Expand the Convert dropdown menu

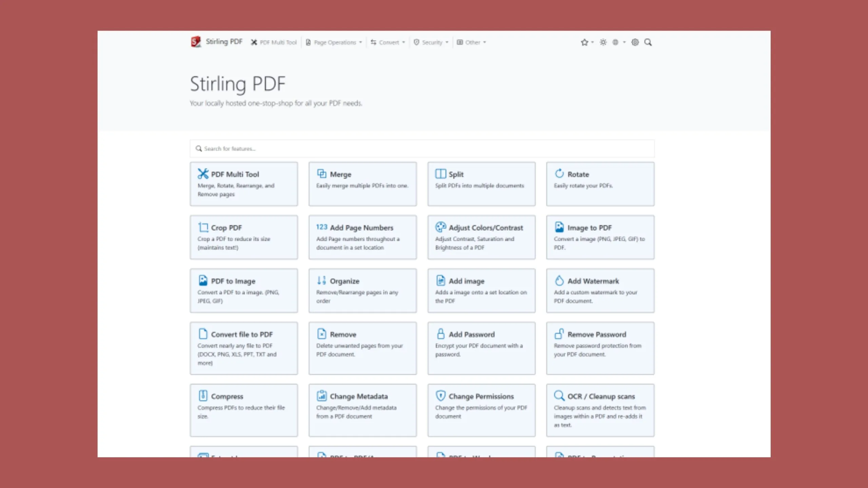coord(388,42)
